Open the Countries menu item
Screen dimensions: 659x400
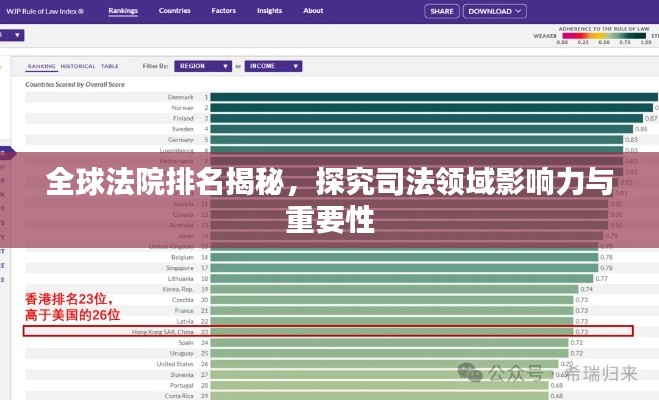(174, 11)
